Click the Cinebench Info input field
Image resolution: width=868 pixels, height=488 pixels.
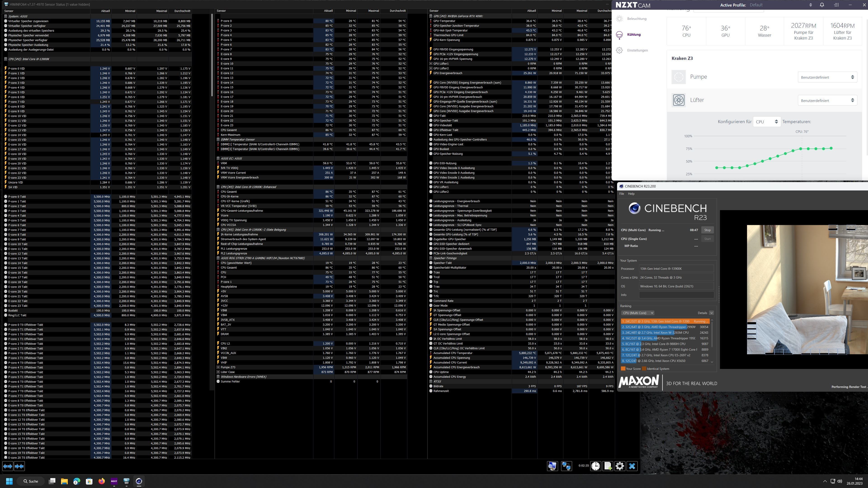tap(676, 295)
